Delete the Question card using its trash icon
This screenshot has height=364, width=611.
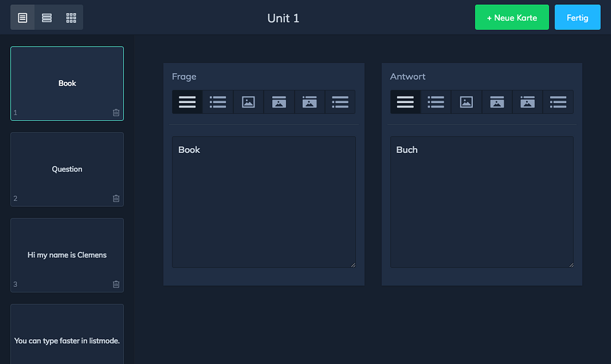click(x=116, y=198)
